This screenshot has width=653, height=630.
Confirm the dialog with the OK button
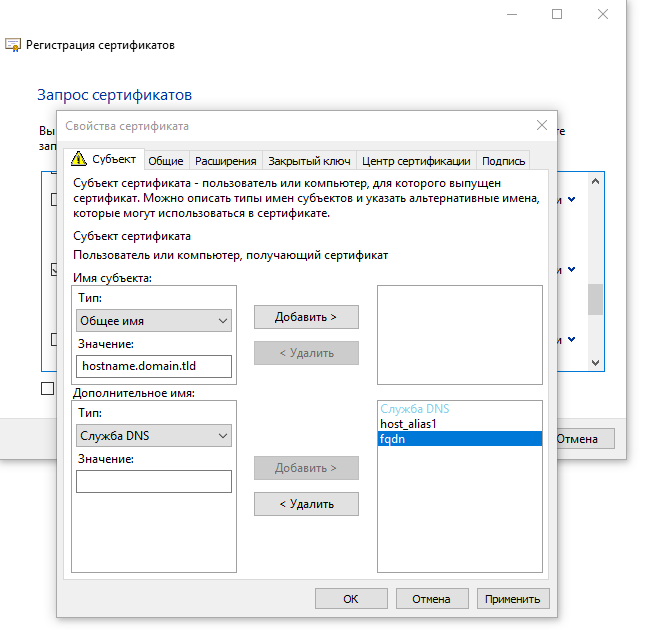click(350, 599)
